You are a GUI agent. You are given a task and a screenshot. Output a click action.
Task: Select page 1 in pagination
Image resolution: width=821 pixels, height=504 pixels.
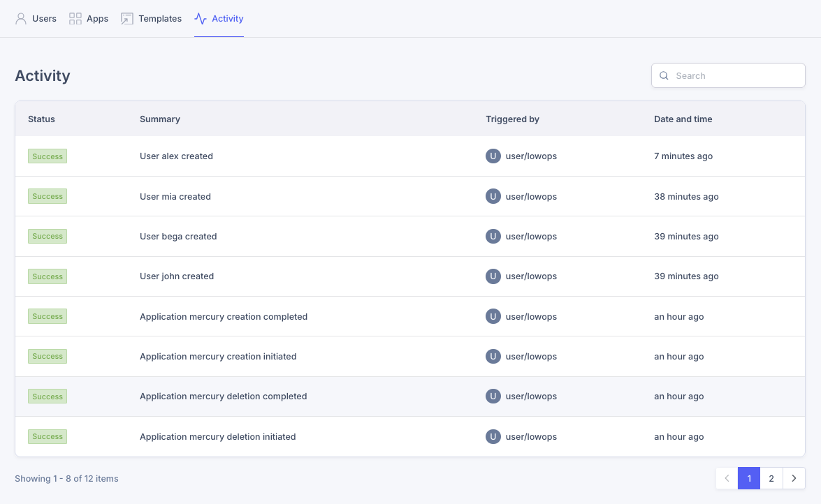point(749,478)
